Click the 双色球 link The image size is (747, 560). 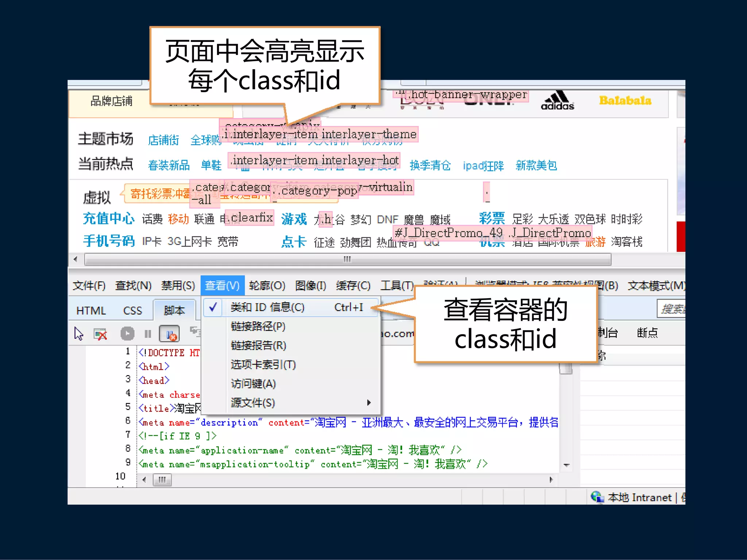point(590,219)
